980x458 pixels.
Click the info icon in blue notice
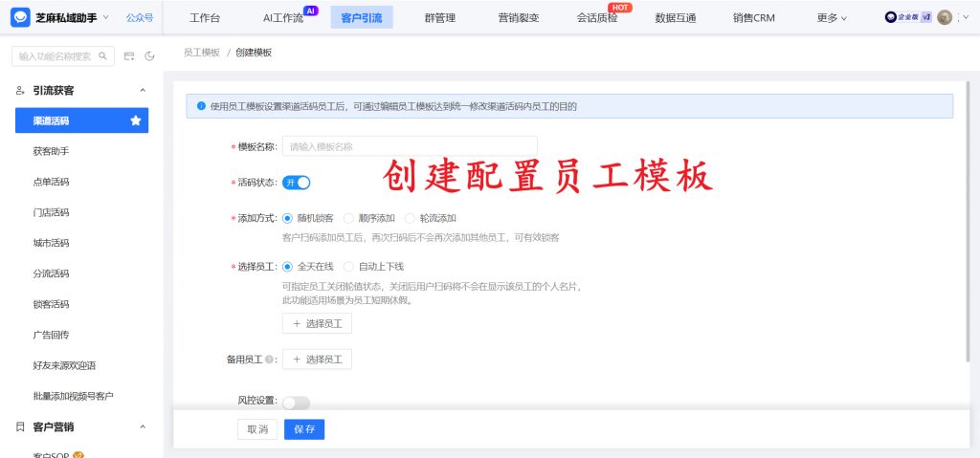point(201,106)
